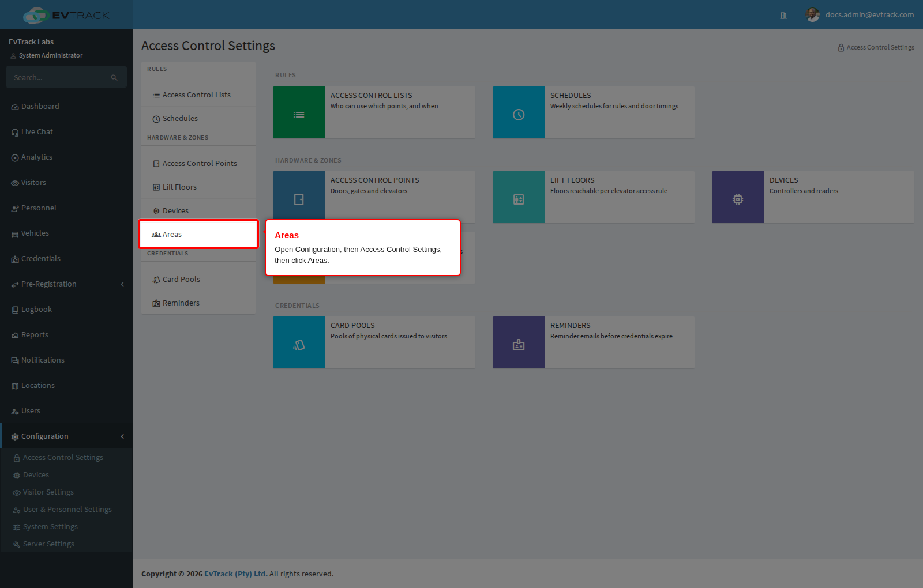Open Notifications in the sidebar
The width and height of the screenshot is (923, 588).
pyautogui.click(x=66, y=360)
